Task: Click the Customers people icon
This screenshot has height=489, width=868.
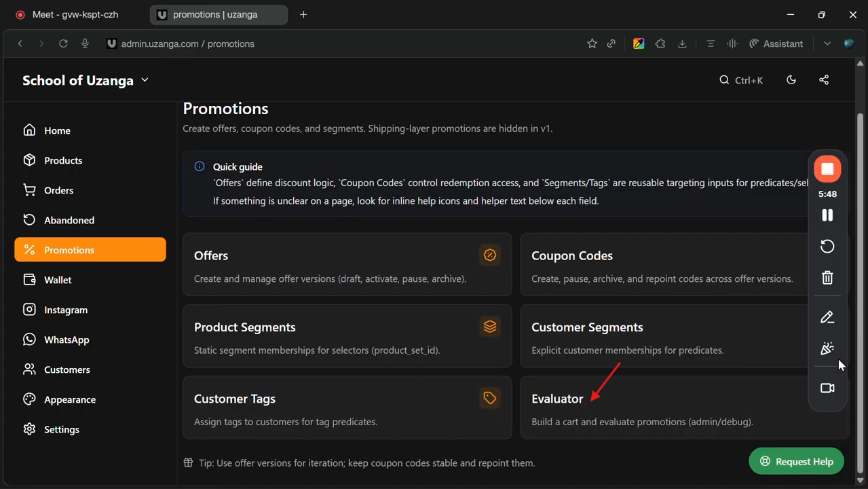Action: pos(29,369)
